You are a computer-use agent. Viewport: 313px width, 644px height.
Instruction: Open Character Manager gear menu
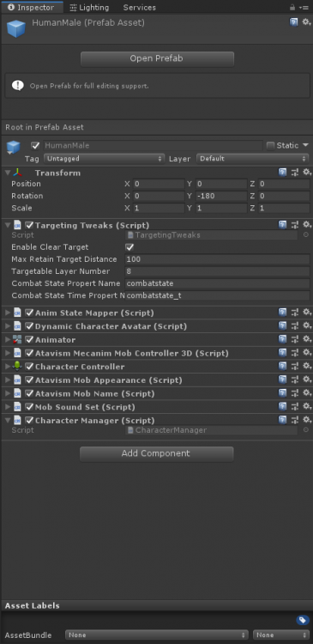coord(307,420)
